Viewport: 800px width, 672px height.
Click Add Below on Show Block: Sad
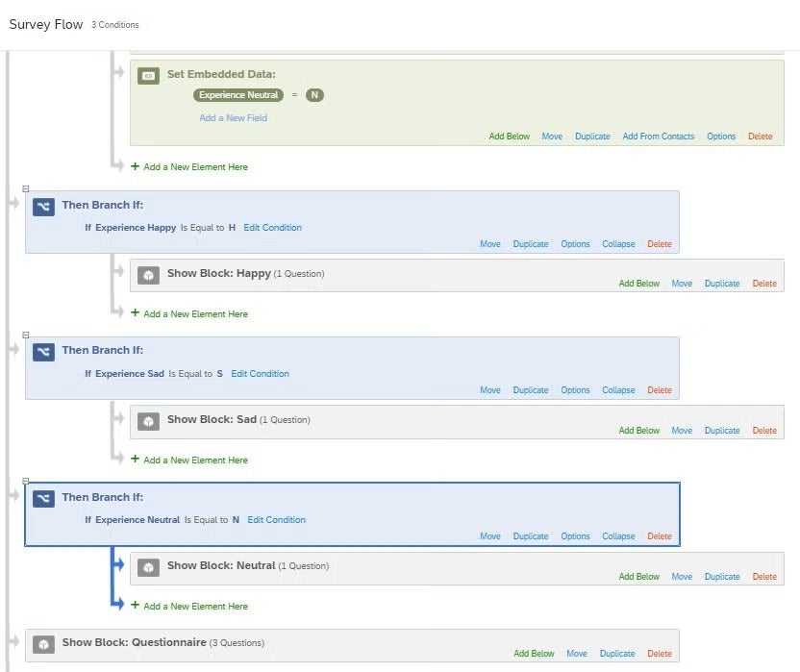click(x=638, y=430)
